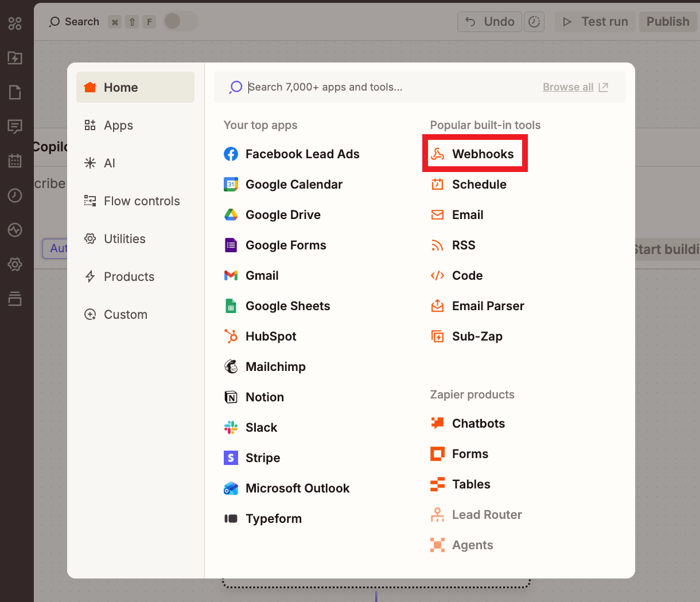Select the Gmail app
This screenshot has height=602, width=700.
pyautogui.click(x=251, y=275)
